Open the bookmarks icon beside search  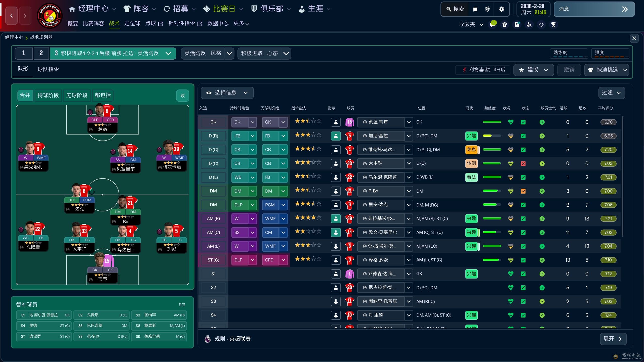[x=475, y=9]
